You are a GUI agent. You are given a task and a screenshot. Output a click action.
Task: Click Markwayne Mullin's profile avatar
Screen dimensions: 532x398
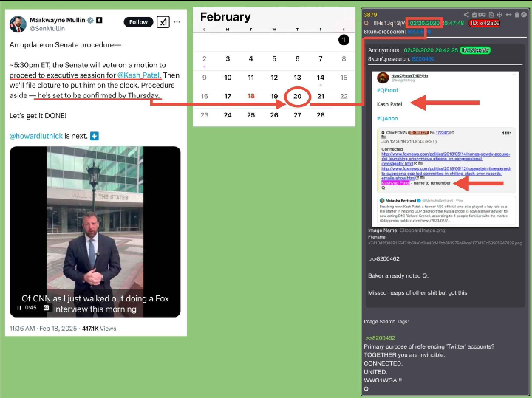tap(18, 24)
